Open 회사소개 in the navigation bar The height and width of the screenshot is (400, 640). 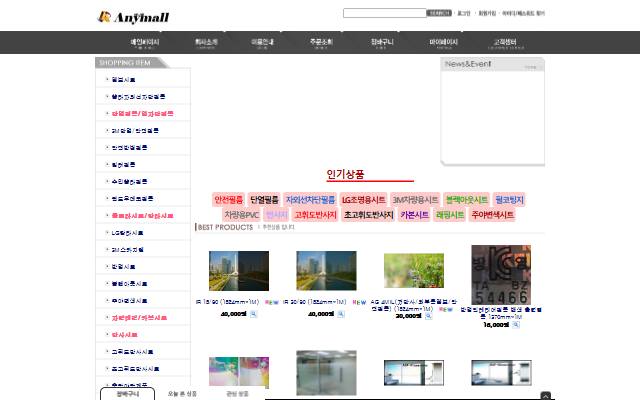206,42
